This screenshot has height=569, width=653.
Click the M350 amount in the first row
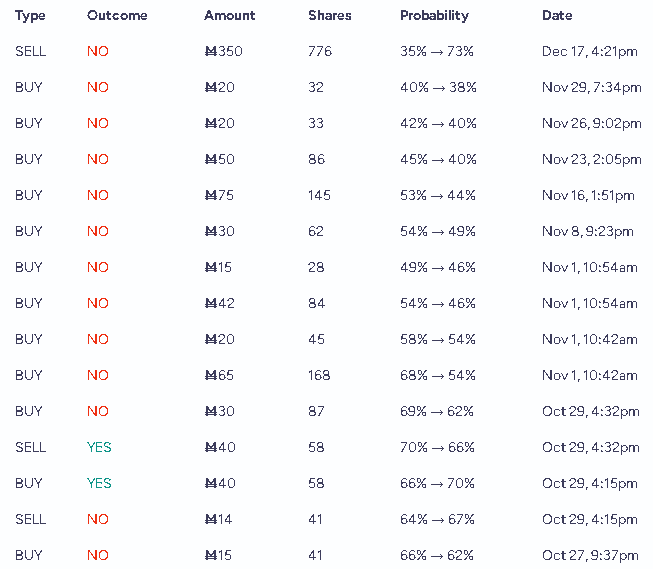pos(224,51)
